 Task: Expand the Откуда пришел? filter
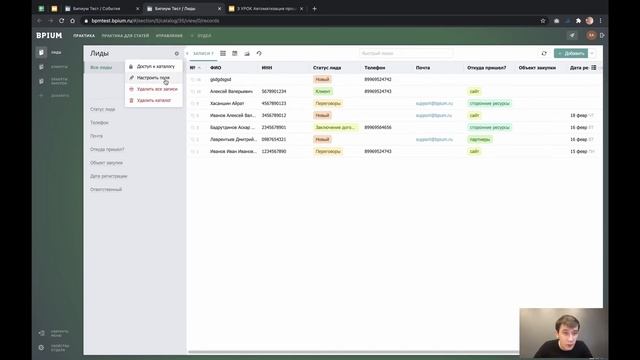(x=107, y=149)
